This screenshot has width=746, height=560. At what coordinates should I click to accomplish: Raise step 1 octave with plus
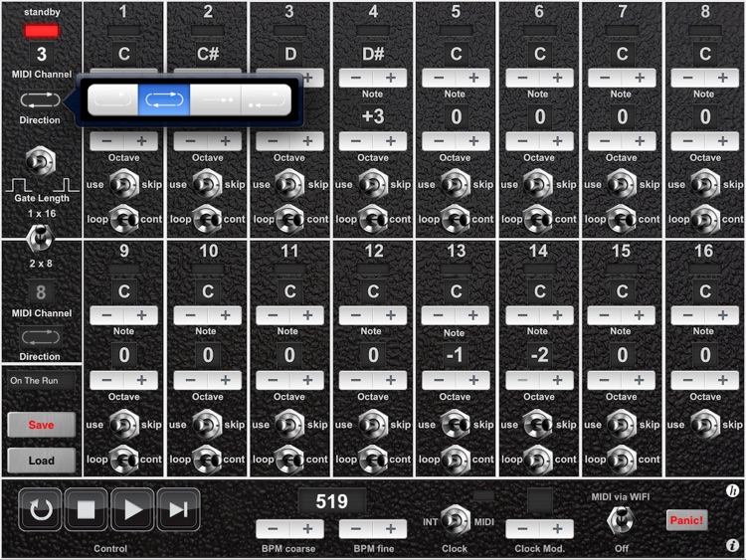pyautogui.click(x=141, y=141)
